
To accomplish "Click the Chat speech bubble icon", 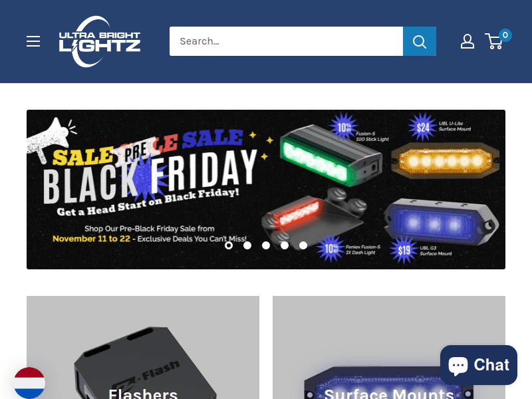I will [x=458, y=365].
